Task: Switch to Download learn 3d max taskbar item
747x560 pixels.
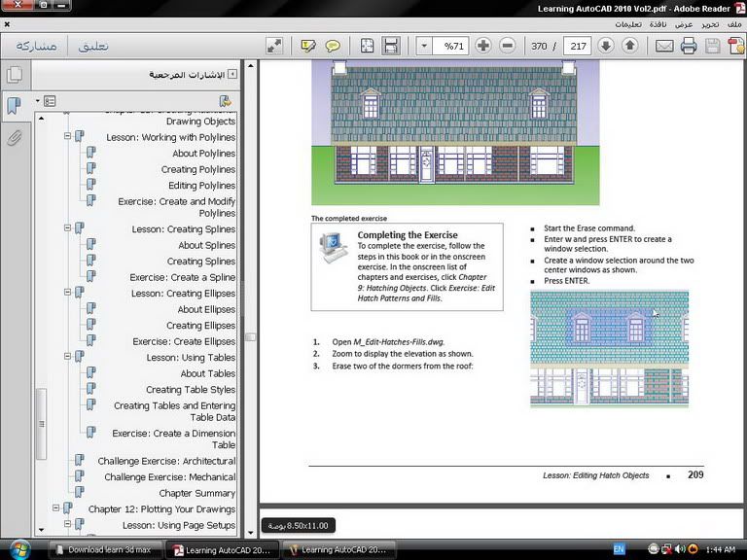Action: click(104, 550)
